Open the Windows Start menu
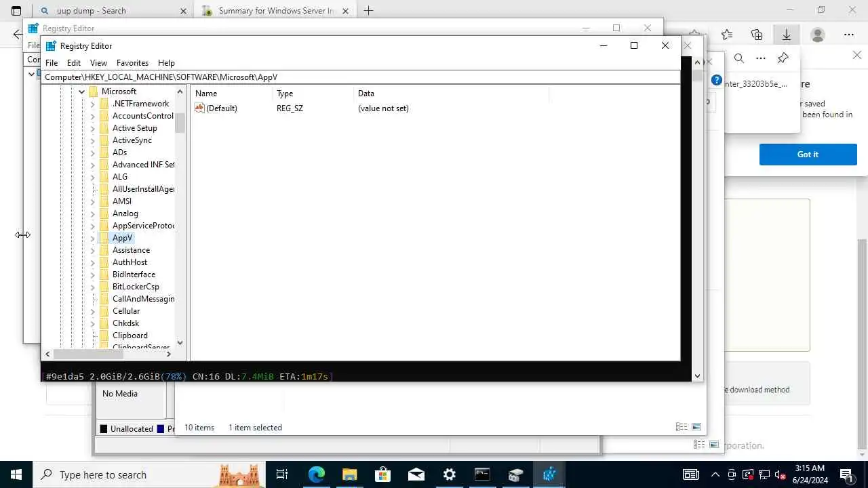The height and width of the screenshot is (488, 868). click(16, 474)
